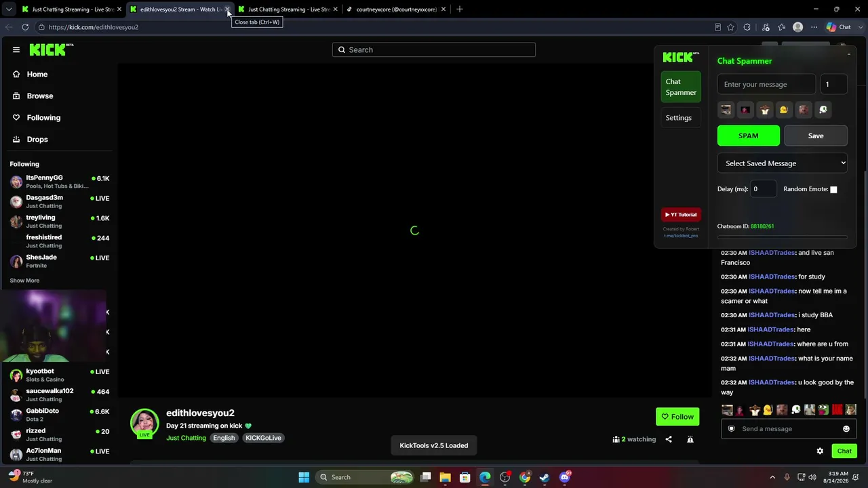Pick the white skull emote in spammer panel
Viewport: 868px width, 488px height.
823,110
